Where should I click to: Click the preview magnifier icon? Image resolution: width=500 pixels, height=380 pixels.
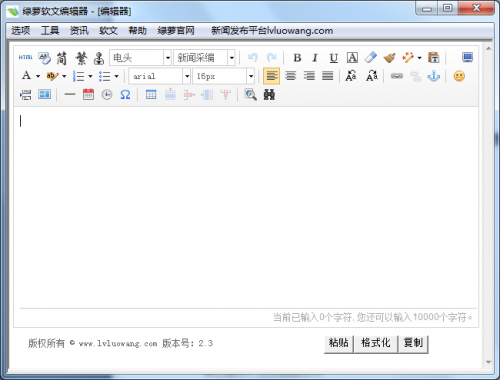(x=250, y=95)
